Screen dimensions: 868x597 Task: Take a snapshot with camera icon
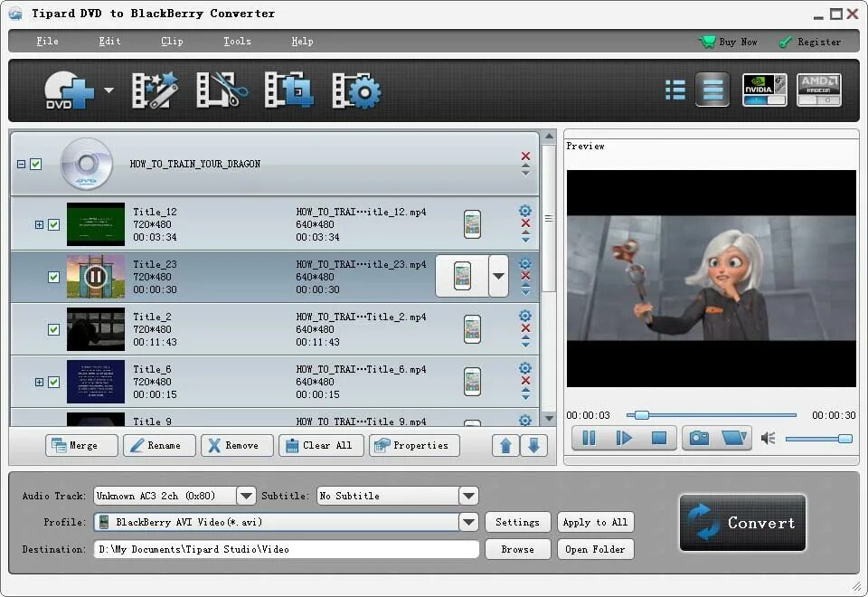[x=699, y=438]
